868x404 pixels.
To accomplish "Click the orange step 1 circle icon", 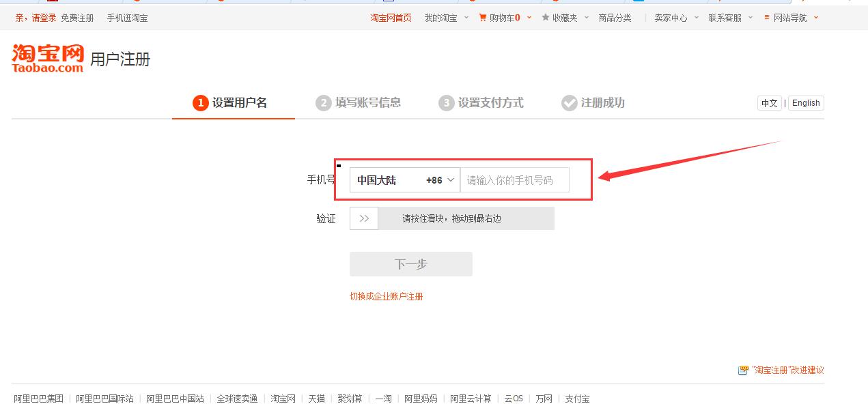I will (199, 102).
